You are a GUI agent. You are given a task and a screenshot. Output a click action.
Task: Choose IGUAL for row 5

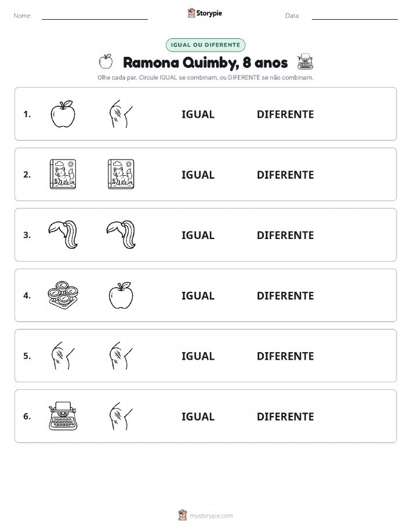[198, 356]
